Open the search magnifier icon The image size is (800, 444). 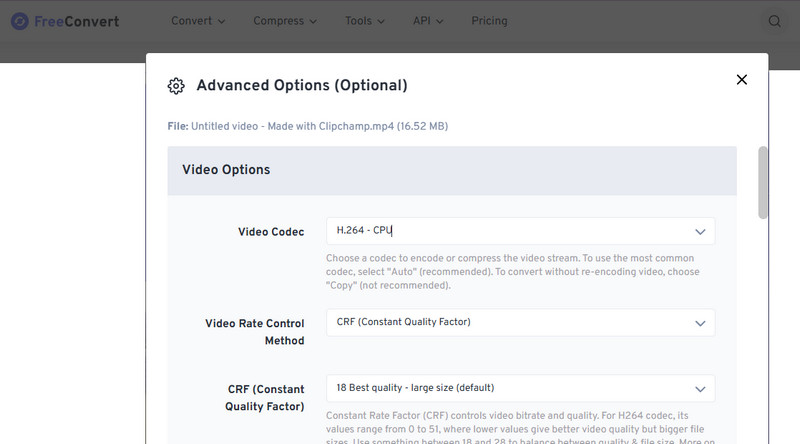[774, 21]
